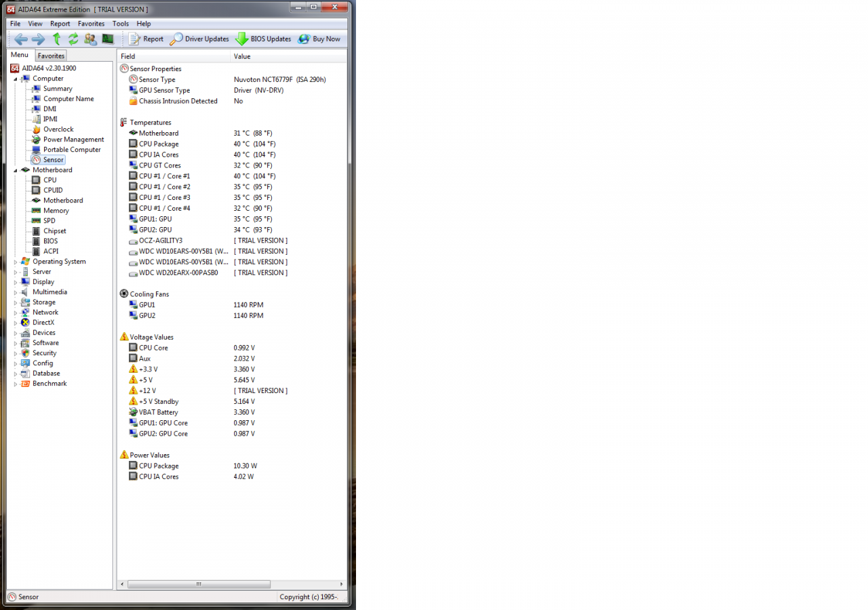The width and height of the screenshot is (868, 610).
Task: Expand the DirectX node
Action: pos(16,323)
